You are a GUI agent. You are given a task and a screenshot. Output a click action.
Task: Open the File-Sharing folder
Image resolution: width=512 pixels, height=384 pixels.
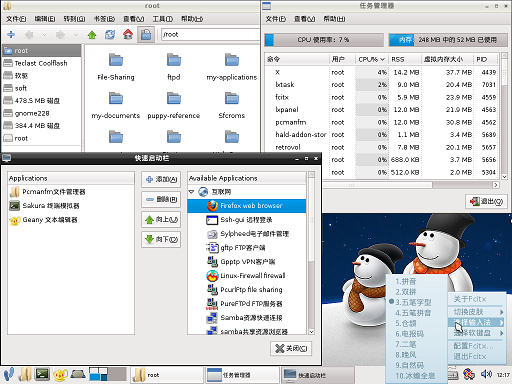coord(116,67)
